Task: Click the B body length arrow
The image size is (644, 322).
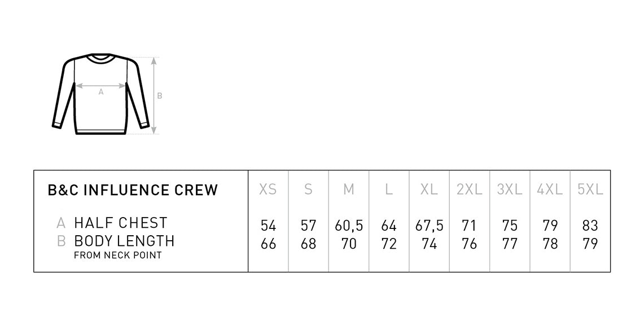Action: (x=154, y=95)
